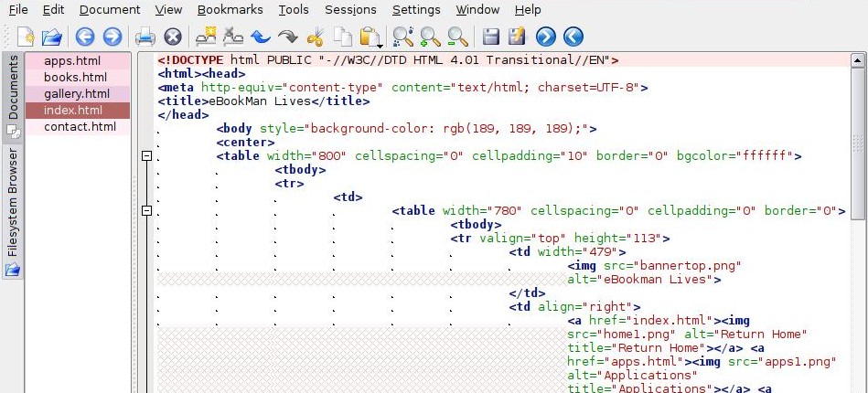Click the DOCTYPE line in the editor
This screenshot has height=393, width=868.
pos(388,59)
